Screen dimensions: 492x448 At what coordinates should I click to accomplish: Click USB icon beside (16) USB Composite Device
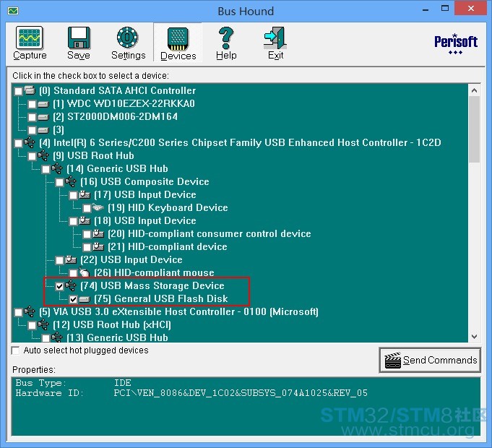coord(71,181)
